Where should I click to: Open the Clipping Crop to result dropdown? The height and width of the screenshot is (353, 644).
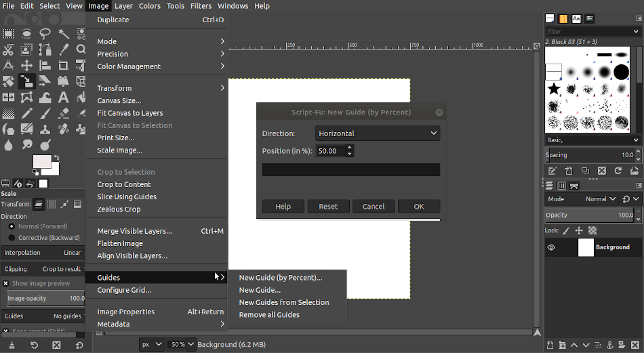[43, 269]
